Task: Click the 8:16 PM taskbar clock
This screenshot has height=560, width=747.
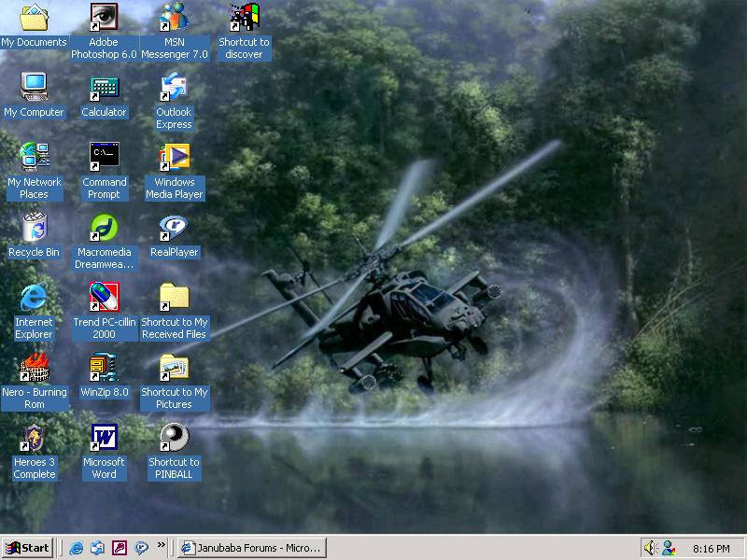Action: pyautogui.click(x=712, y=549)
